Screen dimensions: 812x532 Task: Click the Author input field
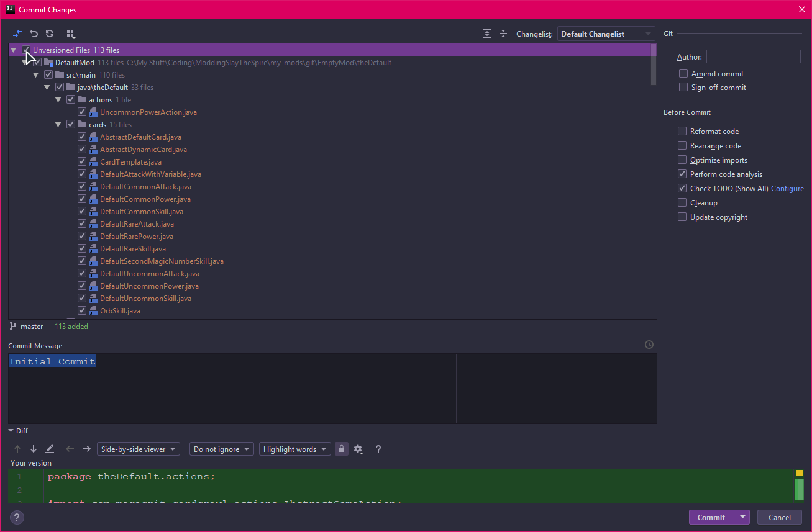(x=754, y=56)
